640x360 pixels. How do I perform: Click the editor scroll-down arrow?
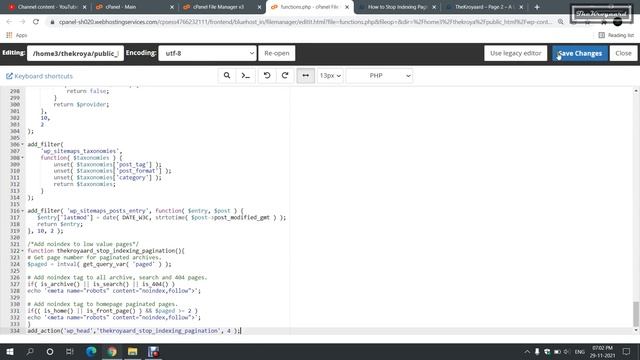tap(636, 330)
